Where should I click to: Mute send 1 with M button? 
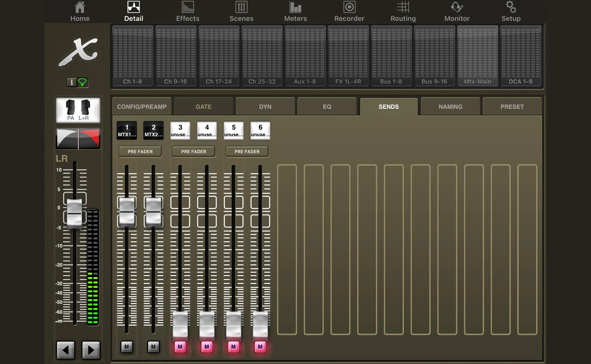tap(127, 347)
